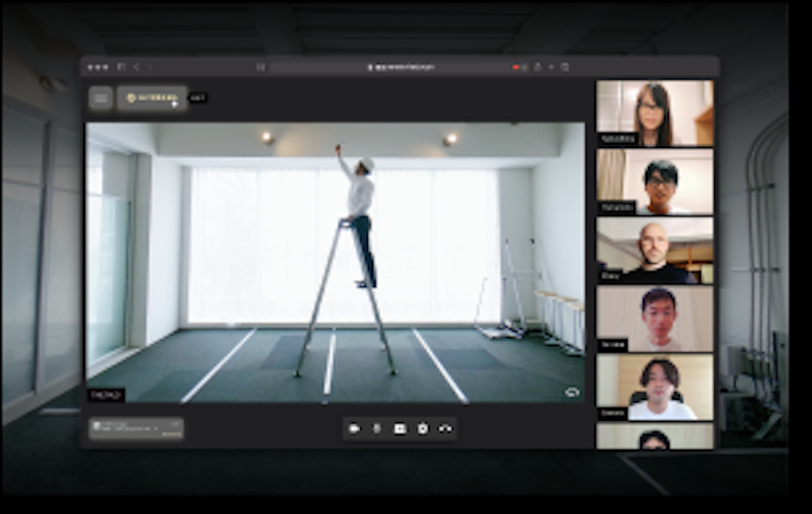Start screen sharing from the call toolbar

point(400,429)
